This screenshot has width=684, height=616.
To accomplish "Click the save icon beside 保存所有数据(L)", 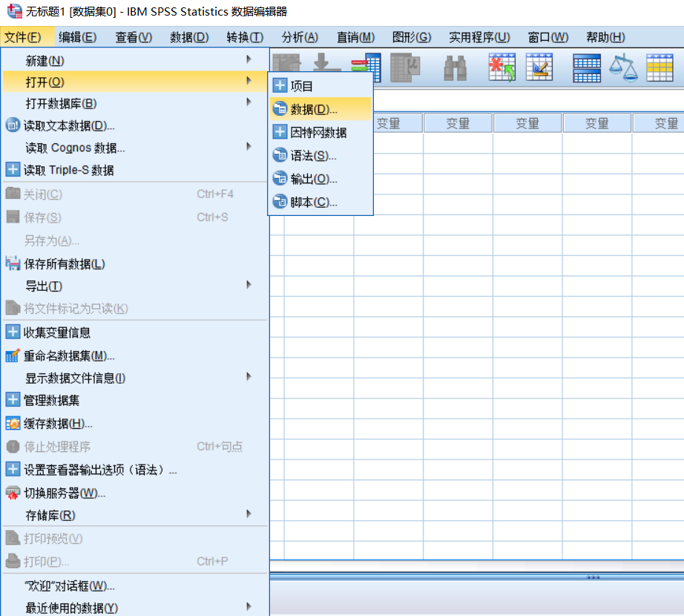I will click(x=13, y=263).
